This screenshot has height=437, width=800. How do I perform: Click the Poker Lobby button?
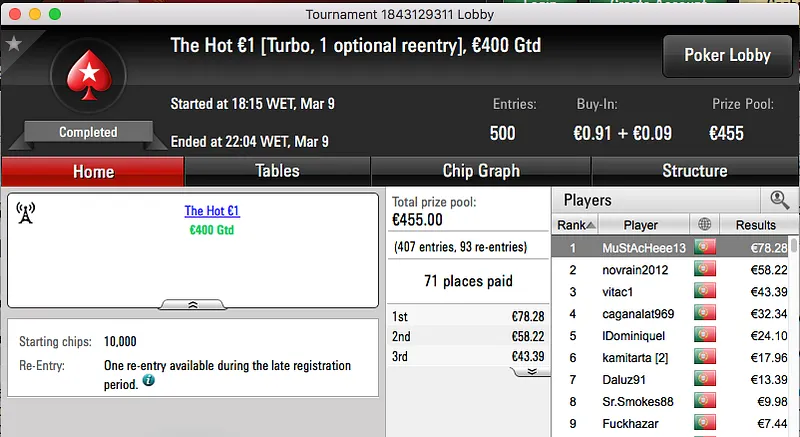[x=725, y=56]
